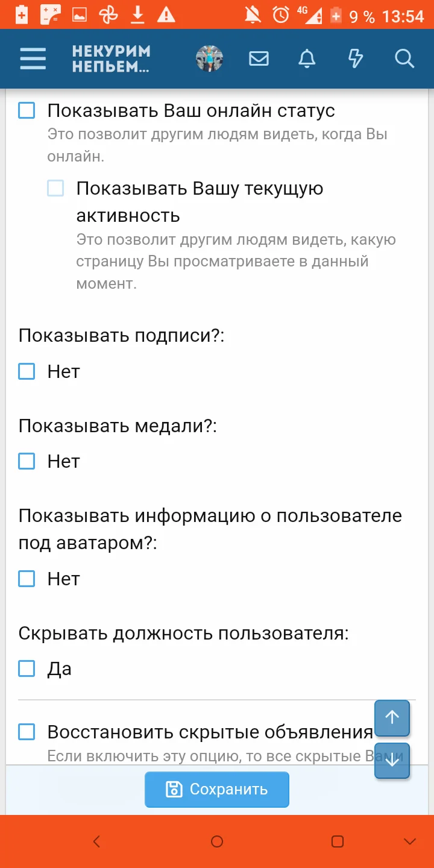Screen dimensions: 434x868
Task: Check Восстановить скрытые объявления option
Action: pyautogui.click(x=26, y=732)
